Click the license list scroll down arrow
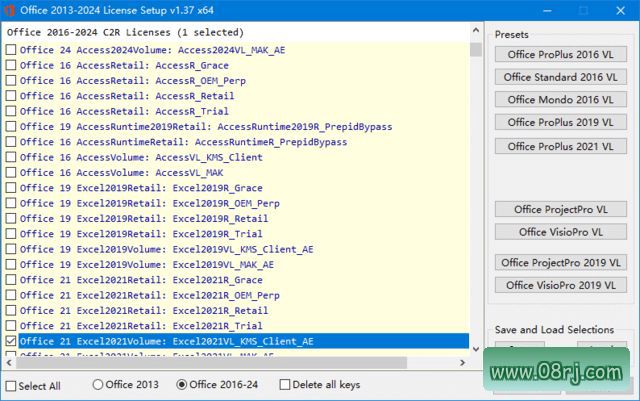The width and height of the screenshot is (640, 401). [476, 349]
